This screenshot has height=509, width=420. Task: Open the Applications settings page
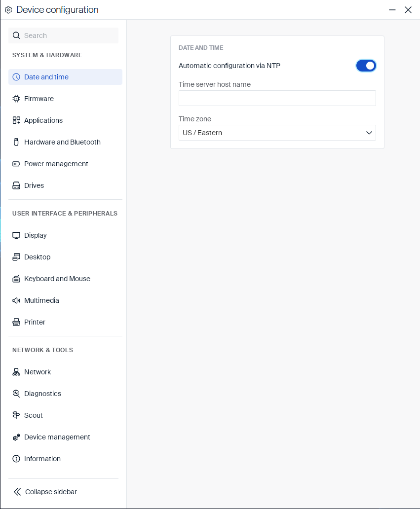[x=65, y=120]
